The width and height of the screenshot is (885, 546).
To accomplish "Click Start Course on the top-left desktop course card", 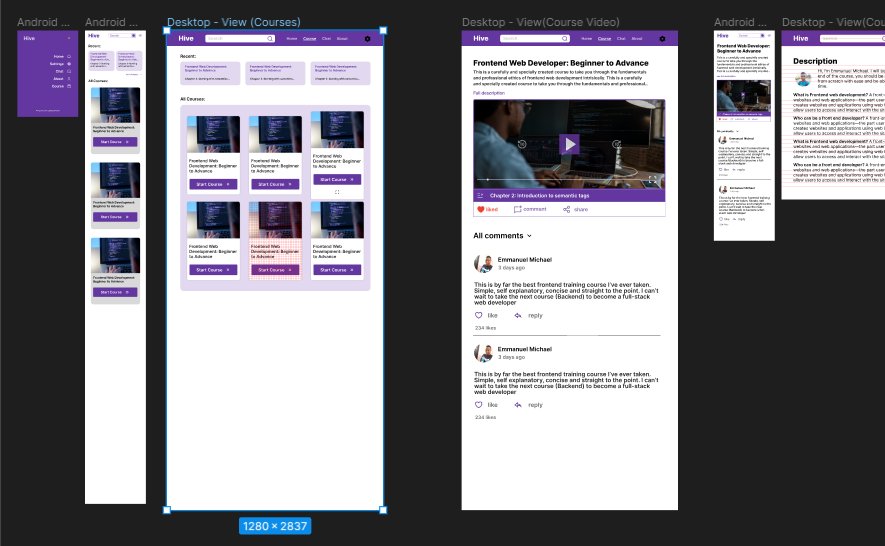I will click(213, 185).
